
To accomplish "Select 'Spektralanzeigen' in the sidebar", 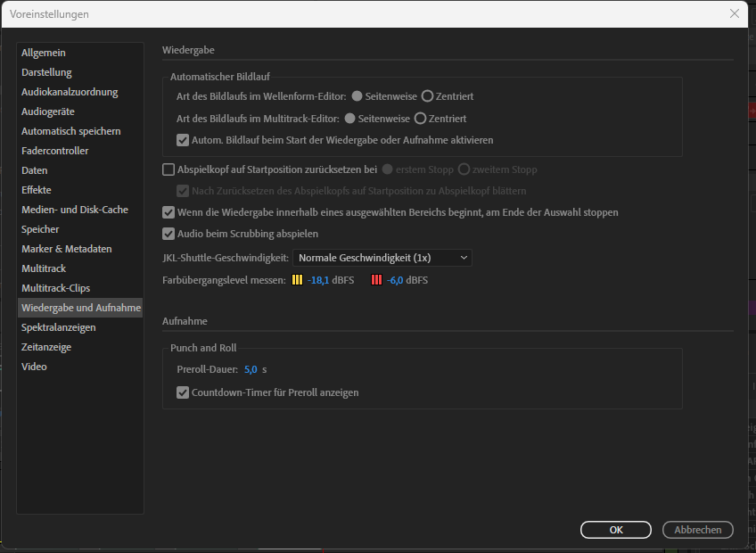I will pos(57,326).
